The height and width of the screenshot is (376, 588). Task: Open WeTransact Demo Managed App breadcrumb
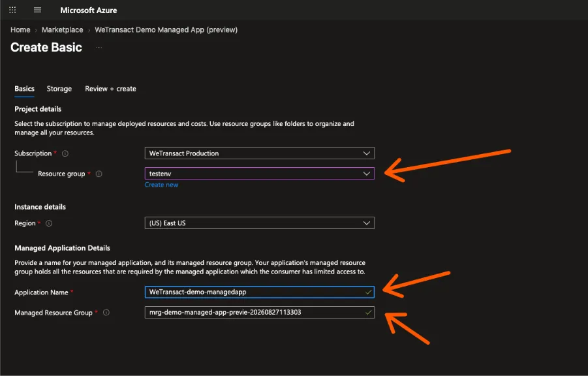[x=166, y=29]
